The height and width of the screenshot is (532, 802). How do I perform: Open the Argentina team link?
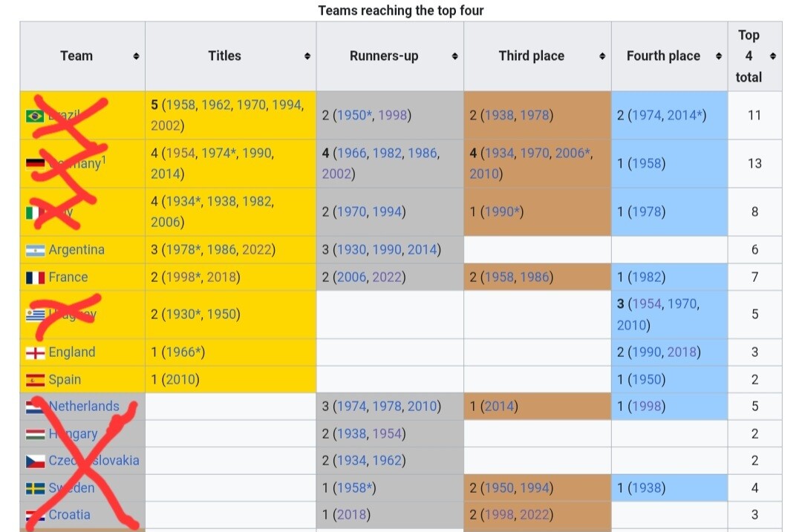[x=76, y=250]
